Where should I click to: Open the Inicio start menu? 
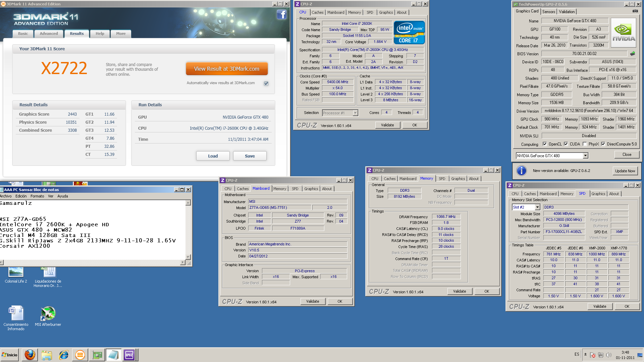[x=10, y=355]
